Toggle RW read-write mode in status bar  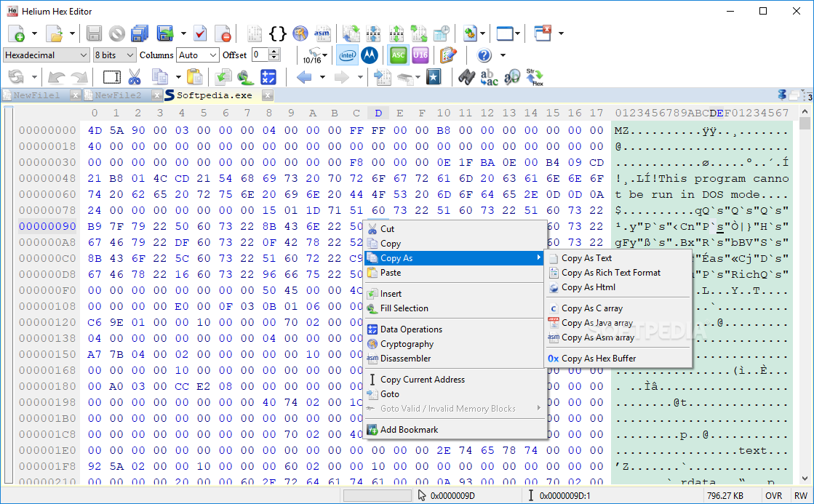pyautogui.click(x=800, y=496)
